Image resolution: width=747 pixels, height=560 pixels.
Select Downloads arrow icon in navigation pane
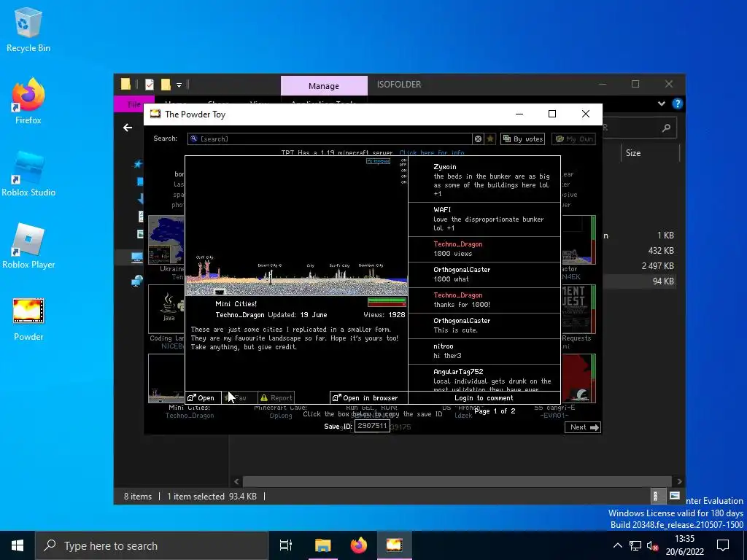[141, 198]
